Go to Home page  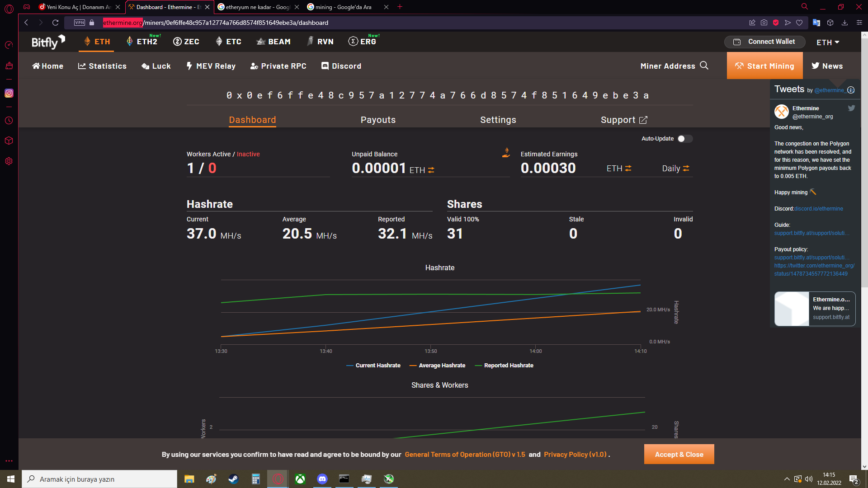[x=47, y=66]
